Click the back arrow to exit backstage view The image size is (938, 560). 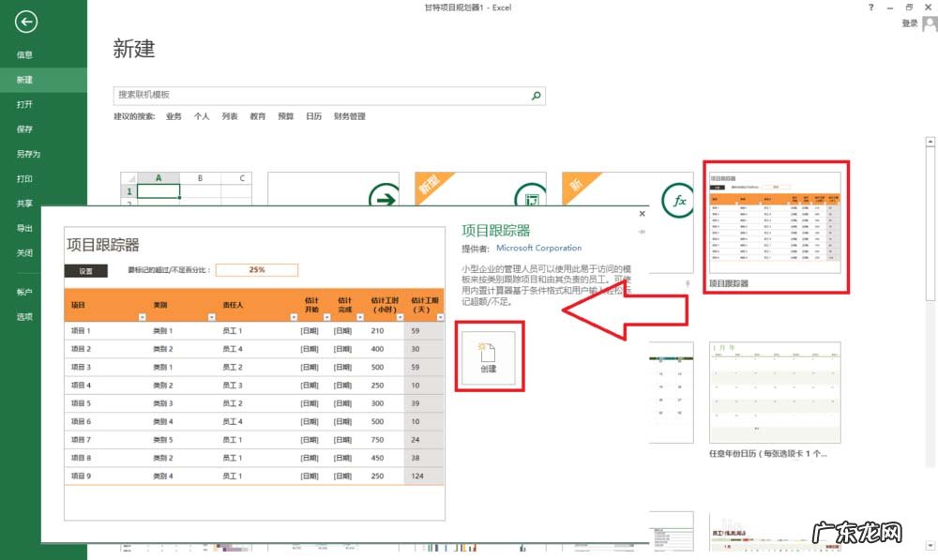[x=25, y=22]
